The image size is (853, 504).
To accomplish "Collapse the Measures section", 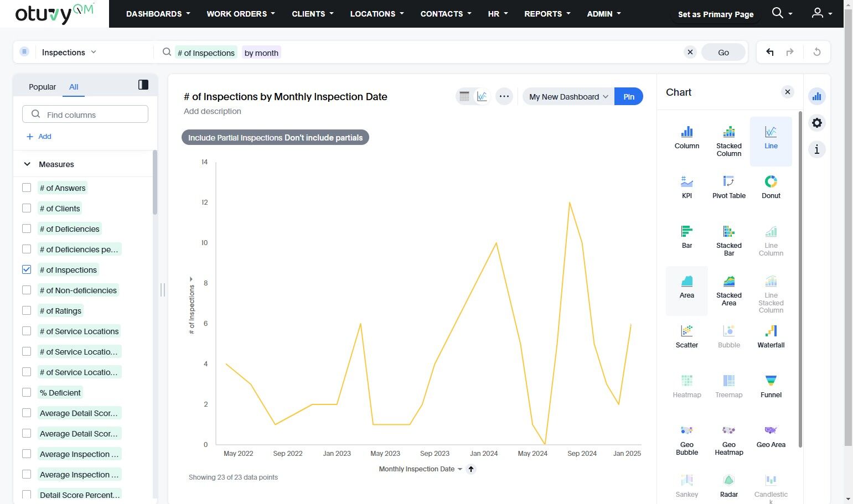I will pos(27,164).
